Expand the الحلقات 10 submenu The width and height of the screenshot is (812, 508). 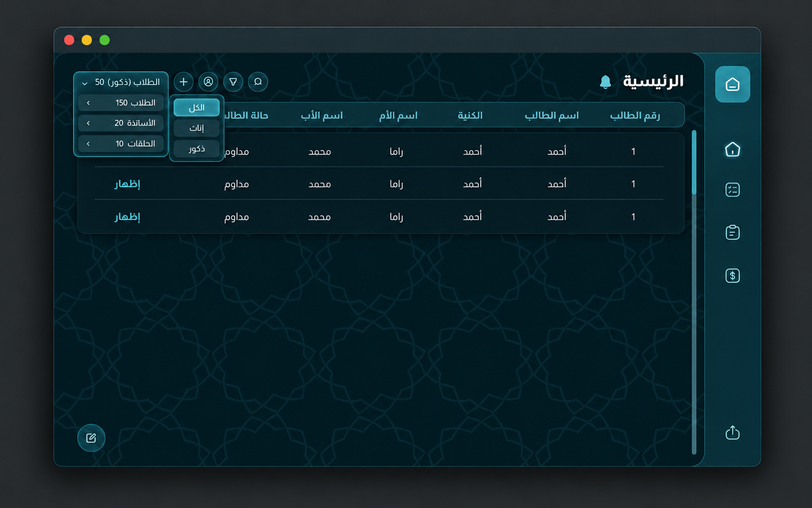pos(121,144)
